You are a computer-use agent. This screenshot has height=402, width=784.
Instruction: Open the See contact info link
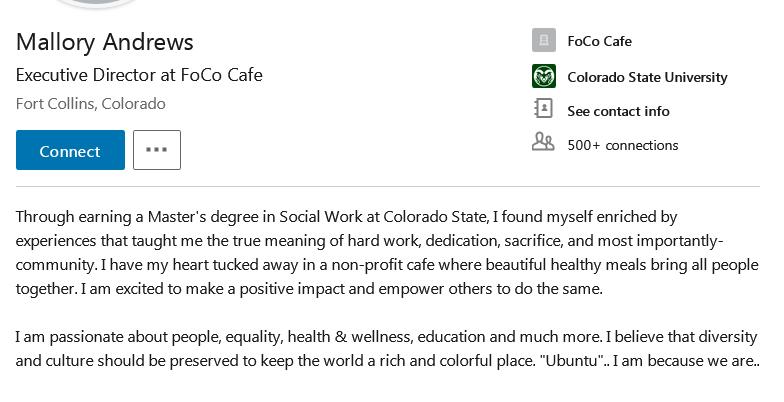point(618,111)
